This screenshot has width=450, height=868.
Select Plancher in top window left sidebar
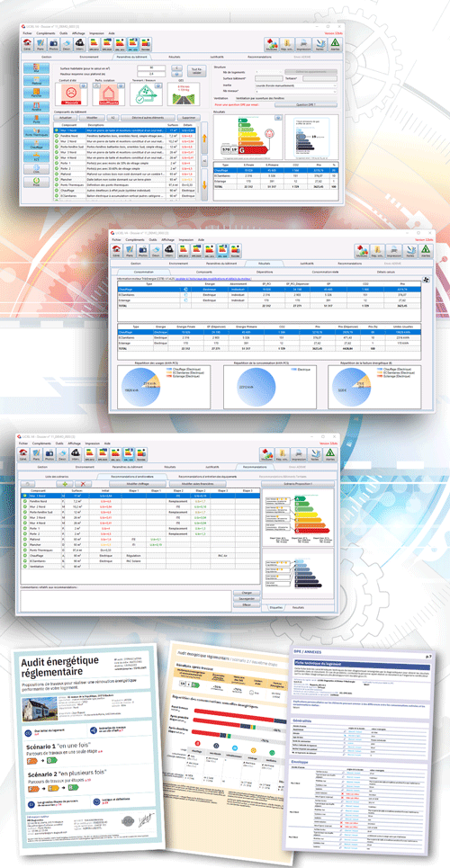[36, 94]
